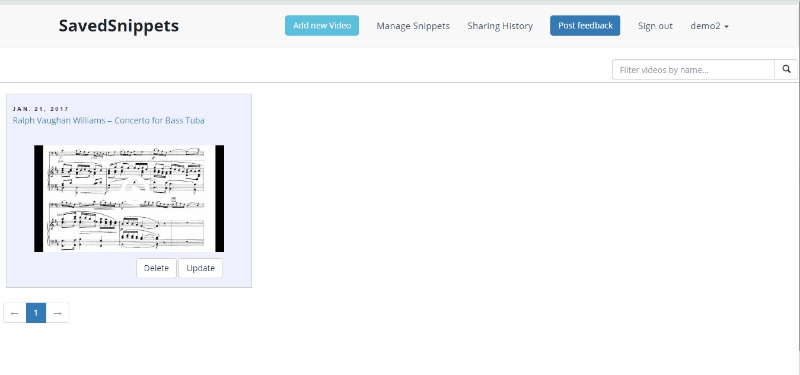Go to next page arrow
The image size is (800, 375).
coord(58,313)
